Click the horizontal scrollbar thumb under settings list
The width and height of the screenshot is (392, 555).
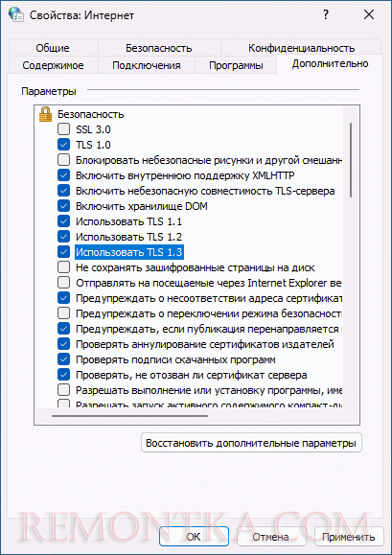pos(129,416)
